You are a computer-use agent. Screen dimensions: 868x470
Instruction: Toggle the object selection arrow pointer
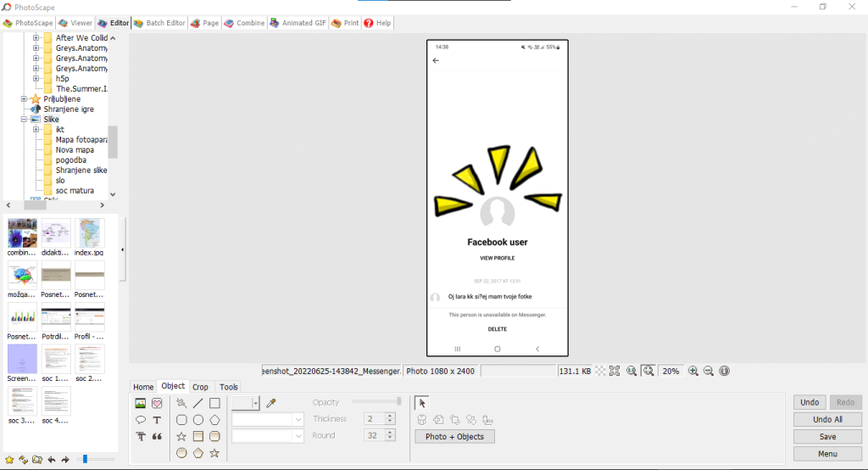click(x=421, y=403)
